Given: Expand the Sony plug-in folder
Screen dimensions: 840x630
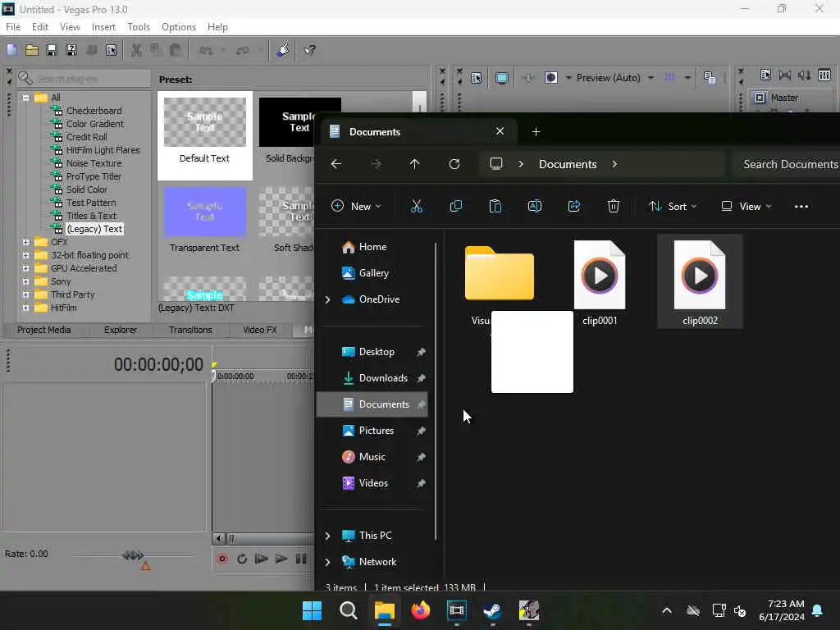Looking at the screenshot, I should tap(25, 281).
